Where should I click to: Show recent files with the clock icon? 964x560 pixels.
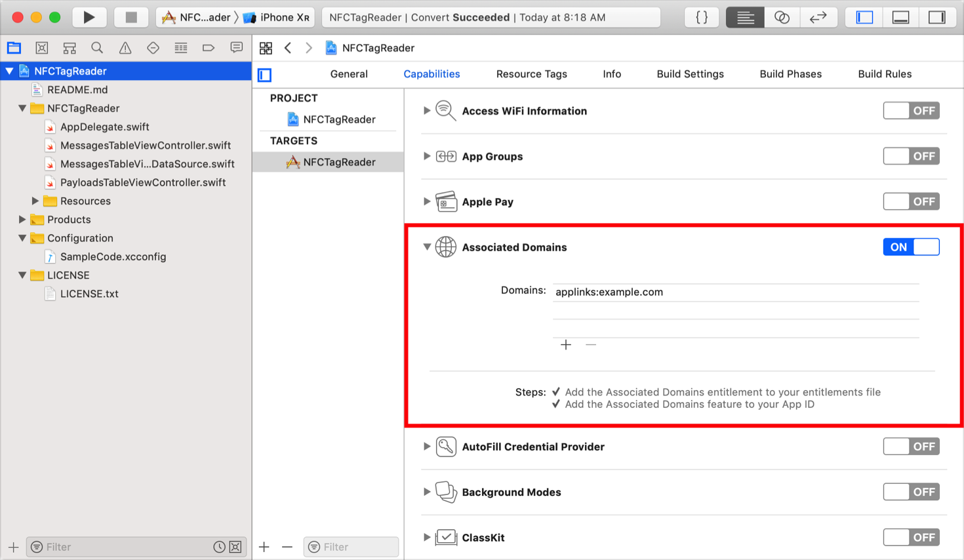click(x=221, y=546)
